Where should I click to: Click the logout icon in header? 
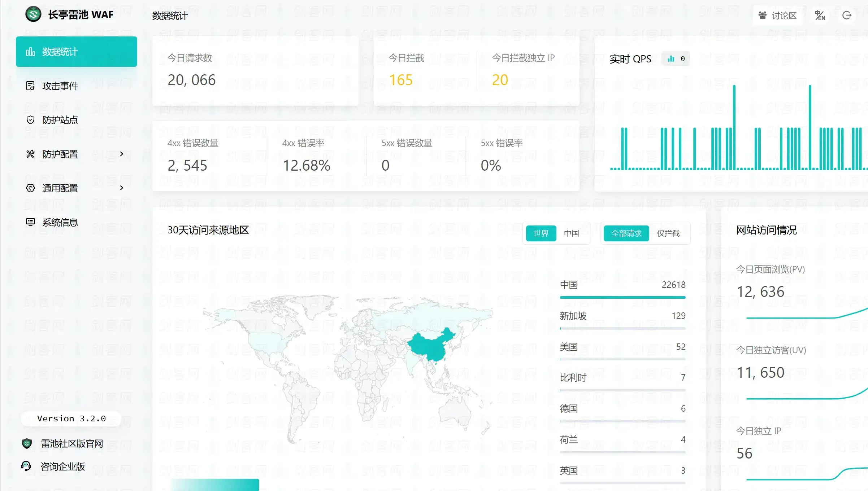click(x=847, y=16)
